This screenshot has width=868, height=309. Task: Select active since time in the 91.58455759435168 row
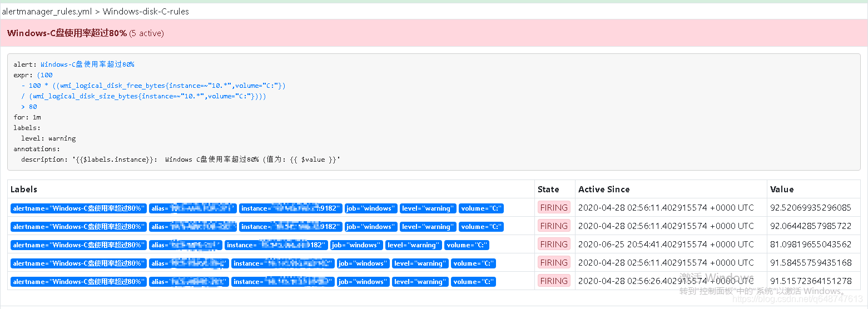point(666,263)
